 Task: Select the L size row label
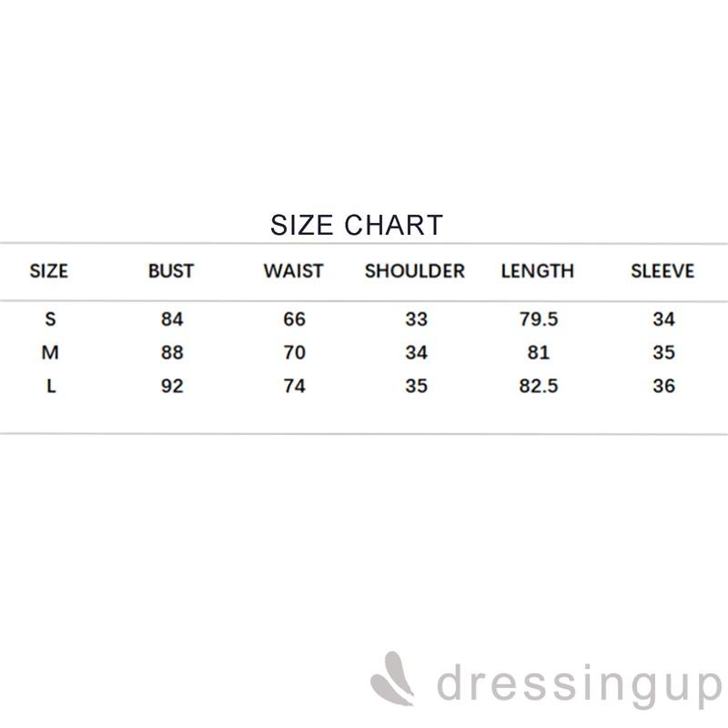(x=51, y=386)
